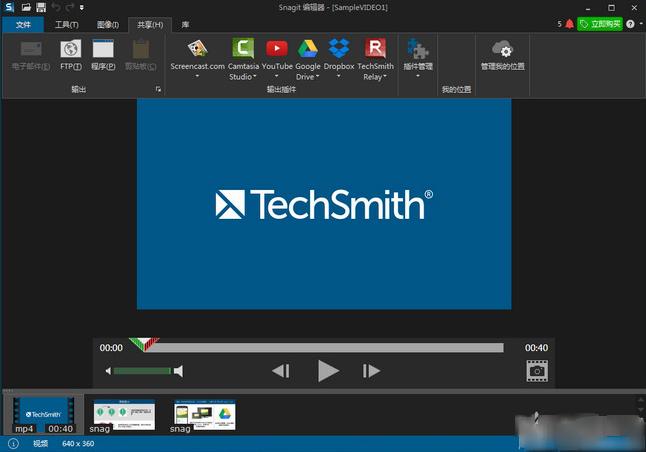Click the FTP output icon
This screenshot has width=646, height=452.
71,49
